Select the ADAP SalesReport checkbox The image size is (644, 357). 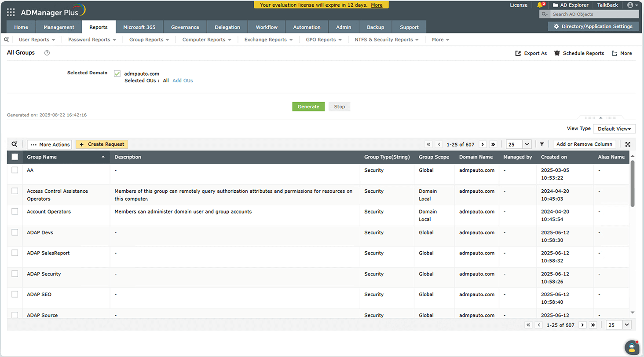(x=15, y=253)
